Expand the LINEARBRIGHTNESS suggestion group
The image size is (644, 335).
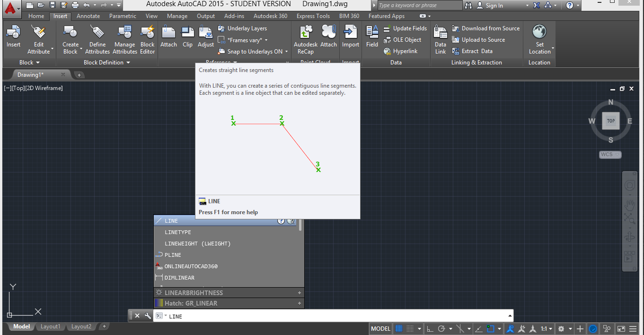click(300, 293)
